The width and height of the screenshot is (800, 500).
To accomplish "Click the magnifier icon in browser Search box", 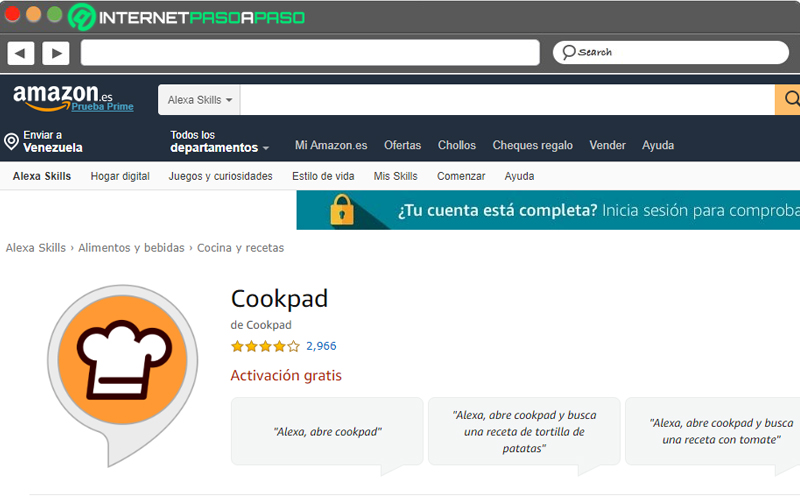I will click(568, 52).
